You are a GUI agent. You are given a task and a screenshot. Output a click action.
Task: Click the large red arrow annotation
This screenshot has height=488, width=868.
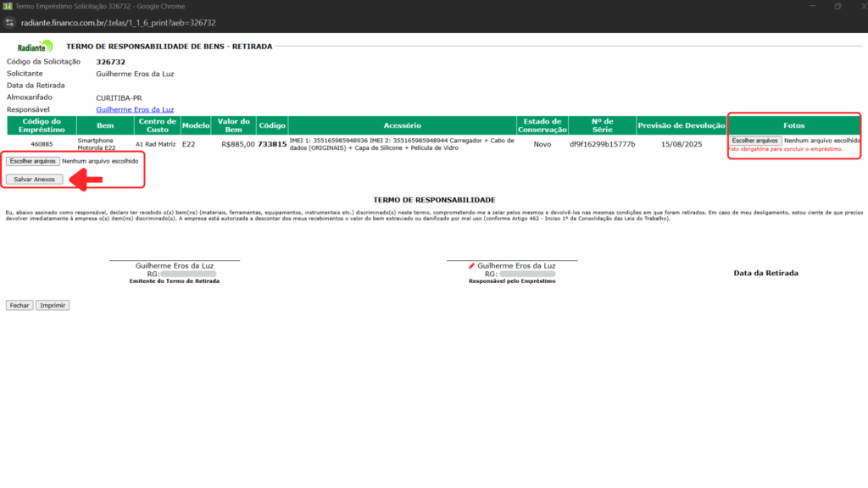86,179
